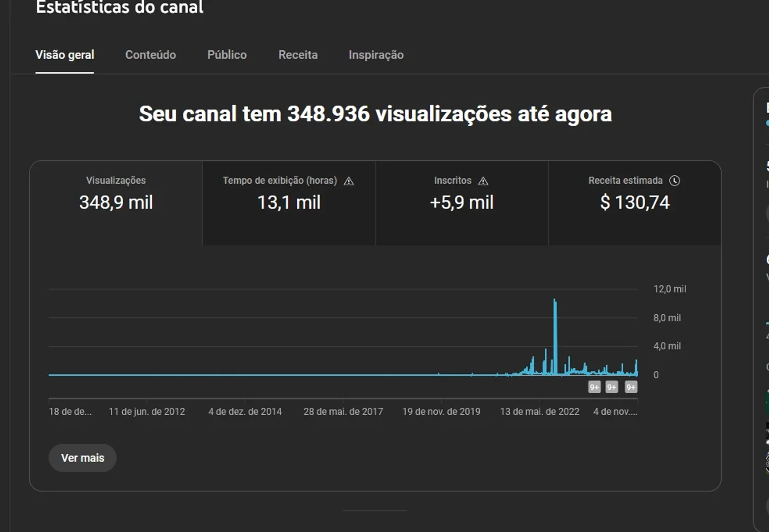Click the 4 de dez. de 2014 date label

tap(245, 412)
